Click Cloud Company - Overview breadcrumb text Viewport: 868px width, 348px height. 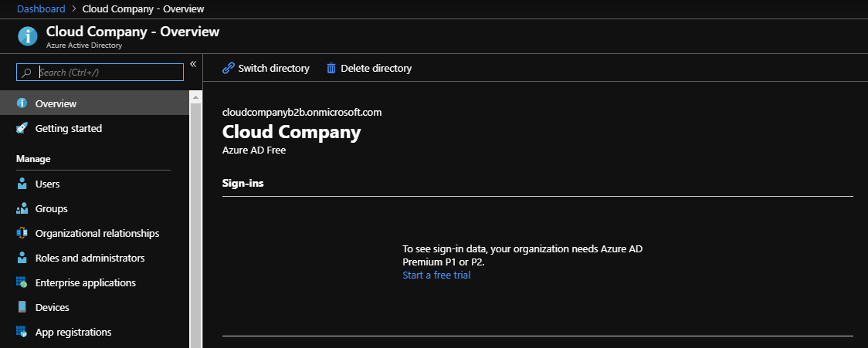click(143, 8)
